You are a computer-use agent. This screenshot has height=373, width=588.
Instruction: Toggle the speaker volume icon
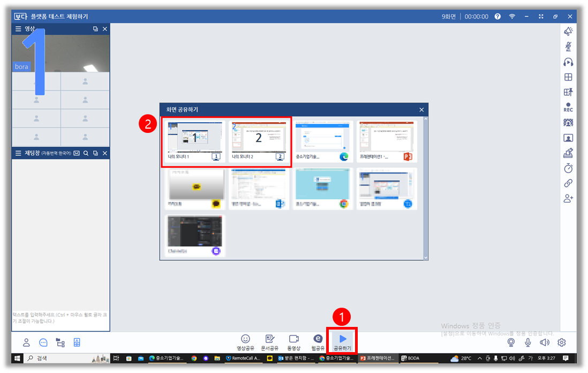545,342
